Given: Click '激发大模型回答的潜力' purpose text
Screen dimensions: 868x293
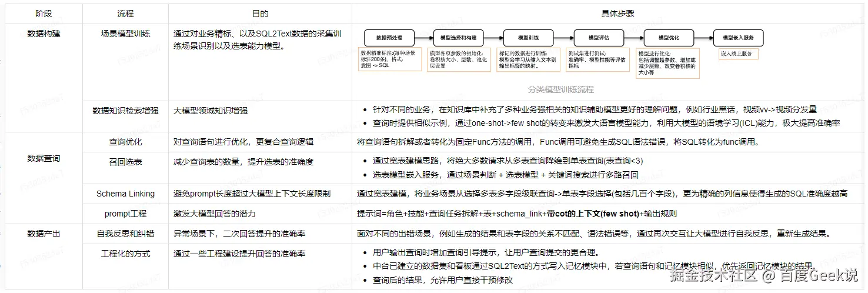Looking at the screenshot, I should click(215, 214).
